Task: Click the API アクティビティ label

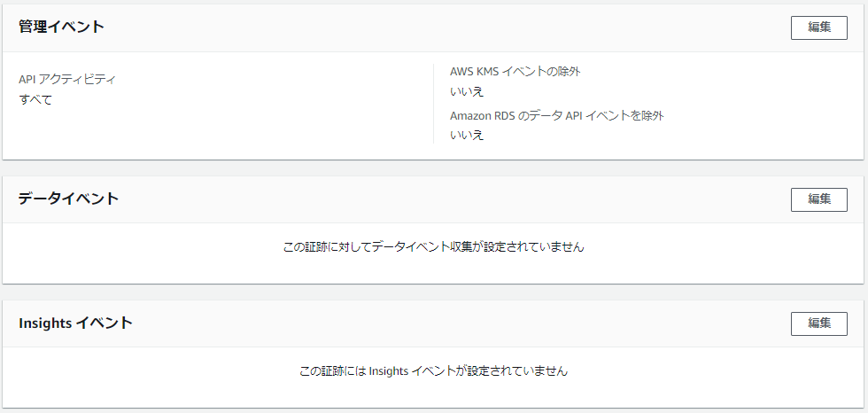Action: pyautogui.click(x=67, y=79)
